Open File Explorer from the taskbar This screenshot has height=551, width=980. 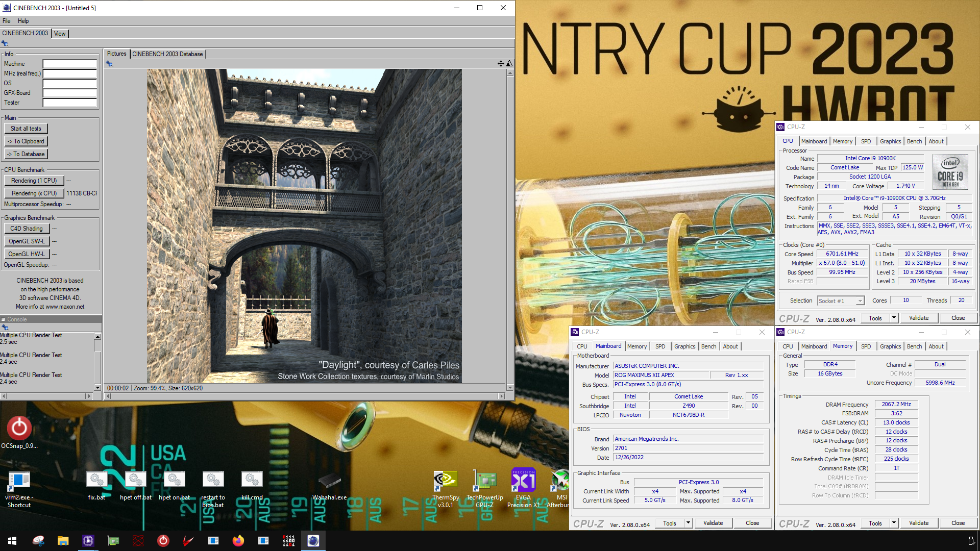pos(63,541)
